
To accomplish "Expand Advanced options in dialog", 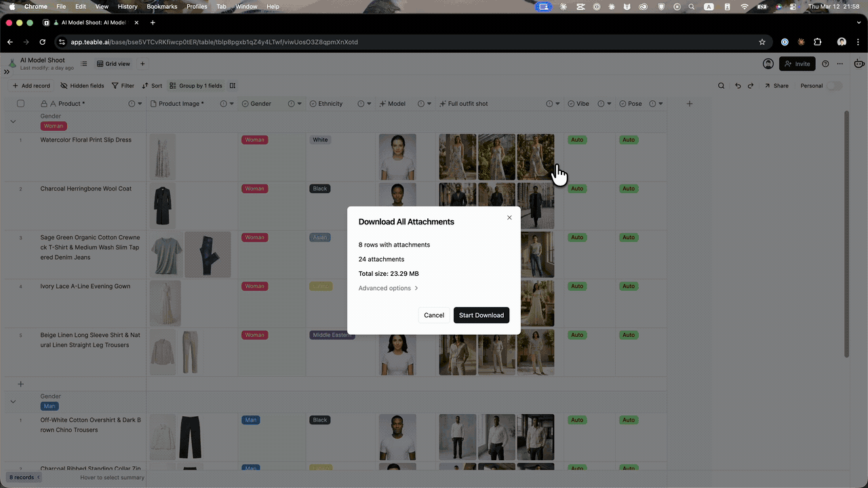I will click(x=388, y=288).
